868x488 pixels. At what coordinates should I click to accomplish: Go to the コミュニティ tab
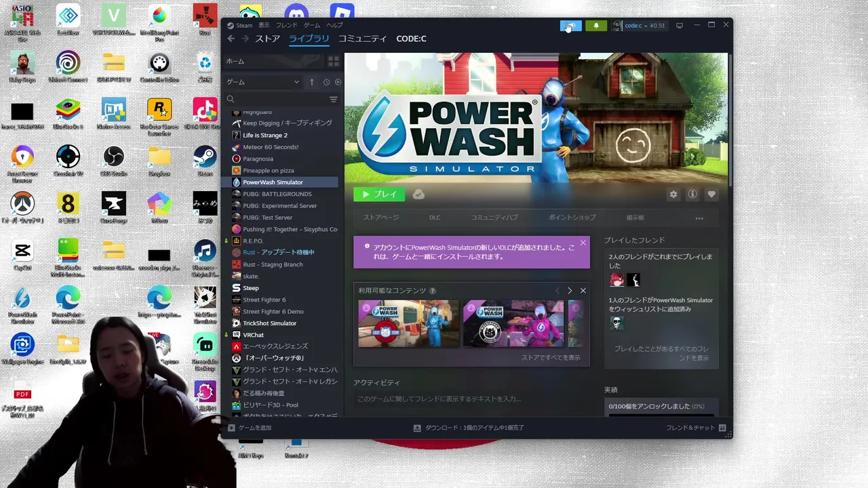click(x=362, y=39)
